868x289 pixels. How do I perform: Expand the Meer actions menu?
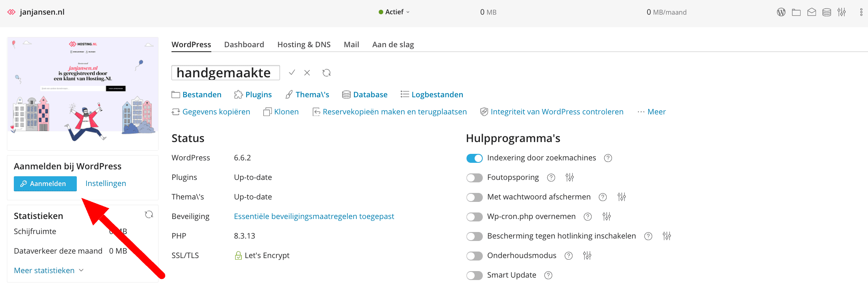652,112
